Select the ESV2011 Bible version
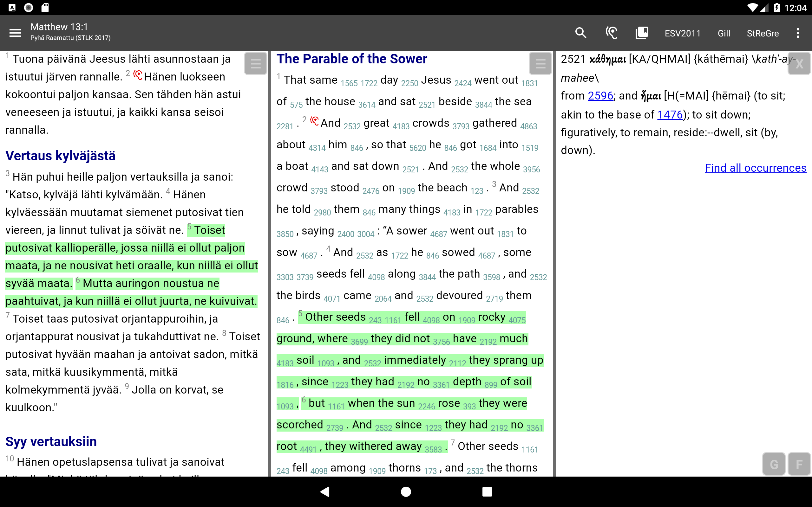812x507 pixels. point(683,33)
